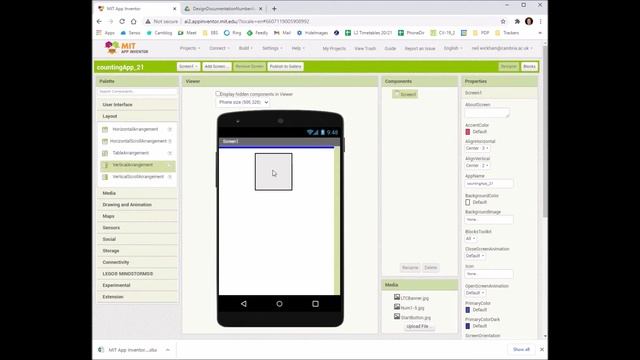Viewport: 640px width, 360px height.
Task: Click the AccentColor swatch
Action: (x=468, y=132)
